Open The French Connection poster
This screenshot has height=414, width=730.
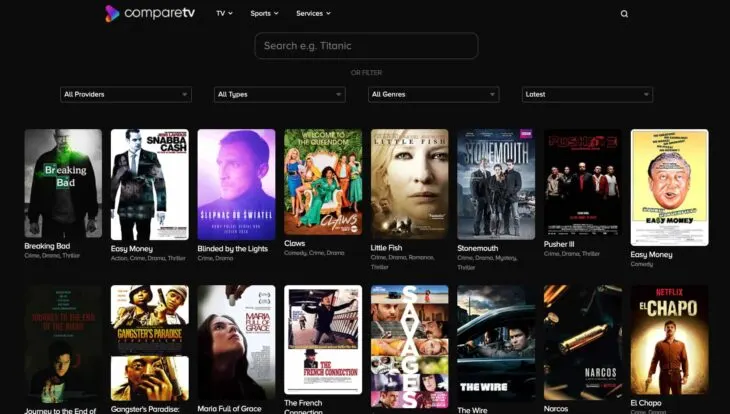click(x=323, y=340)
